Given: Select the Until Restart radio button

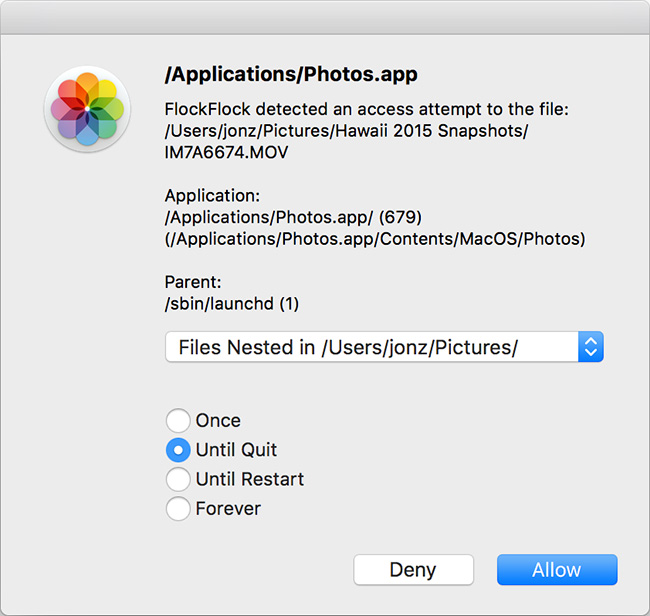Looking at the screenshot, I should coord(178,479).
